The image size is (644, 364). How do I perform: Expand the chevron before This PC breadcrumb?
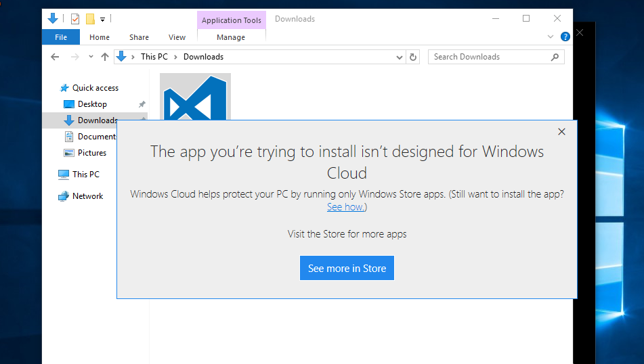[133, 57]
